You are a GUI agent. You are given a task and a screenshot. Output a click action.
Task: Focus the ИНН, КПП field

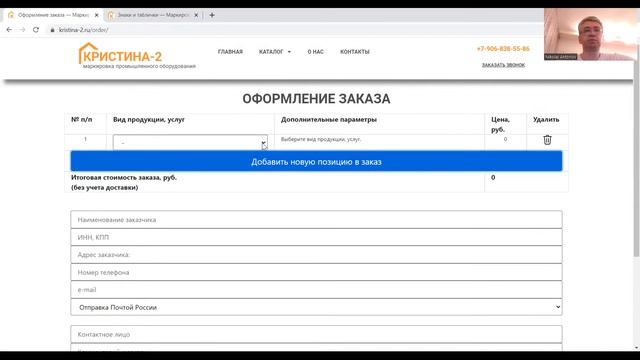click(x=316, y=237)
